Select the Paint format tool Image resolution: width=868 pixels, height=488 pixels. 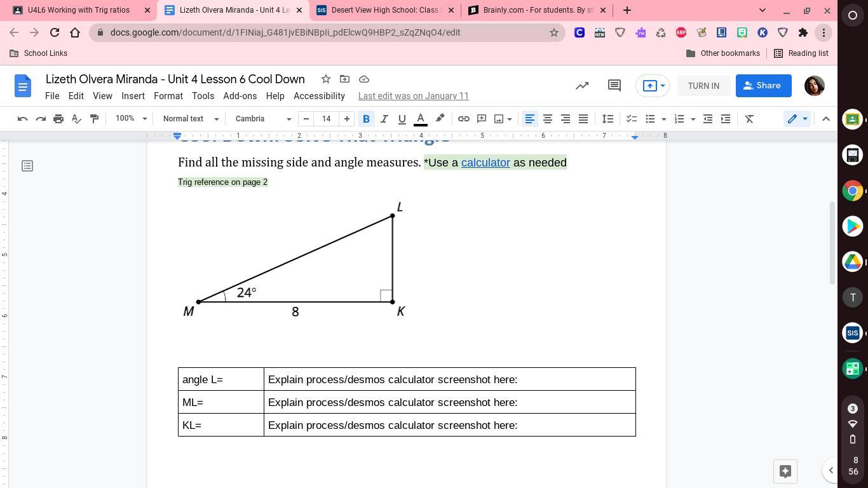coord(94,119)
